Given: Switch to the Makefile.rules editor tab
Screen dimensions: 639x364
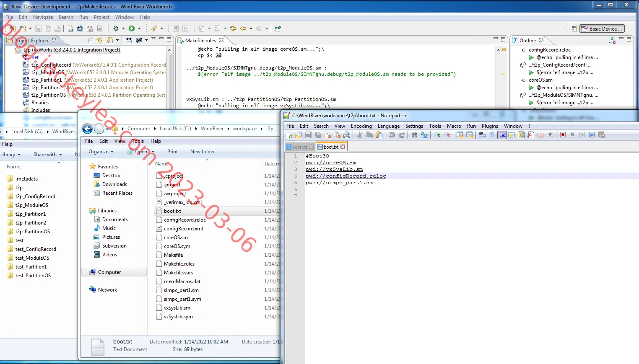Looking at the screenshot, I should (x=201, y=40).
